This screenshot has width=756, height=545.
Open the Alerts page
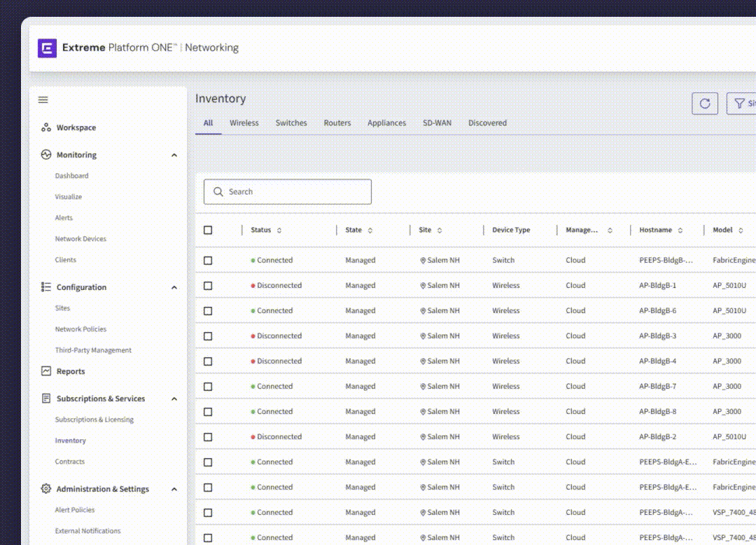click(x=64, y=218)
